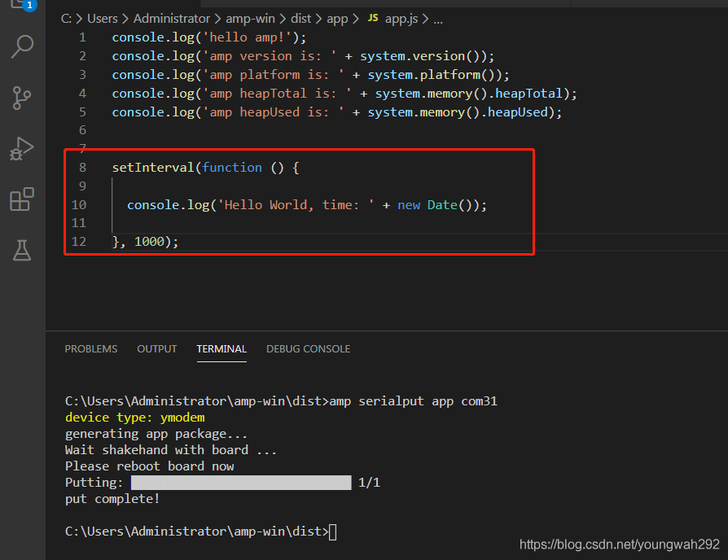Open the Explorer view with badge
728x560 pixels.
(22, 6)
